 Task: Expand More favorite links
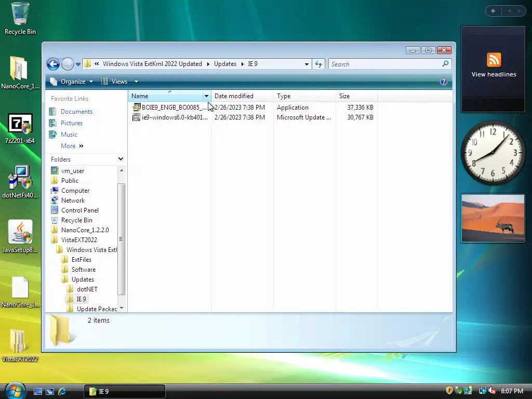(72, 146)
